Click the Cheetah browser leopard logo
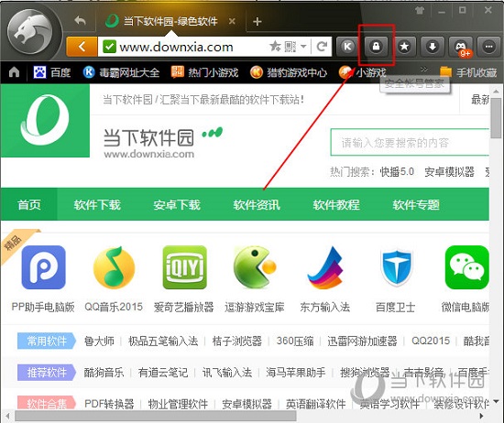 [30, 32]
